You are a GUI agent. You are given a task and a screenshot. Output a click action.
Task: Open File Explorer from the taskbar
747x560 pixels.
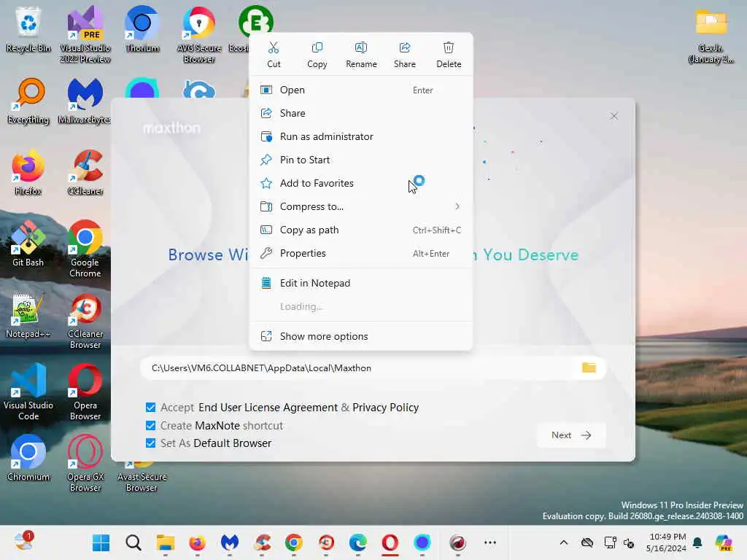(166, 542)
